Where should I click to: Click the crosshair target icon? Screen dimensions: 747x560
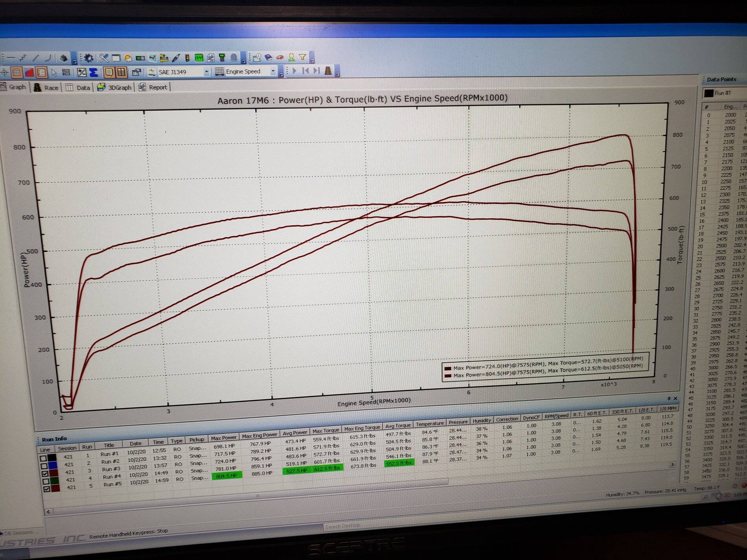4,72
